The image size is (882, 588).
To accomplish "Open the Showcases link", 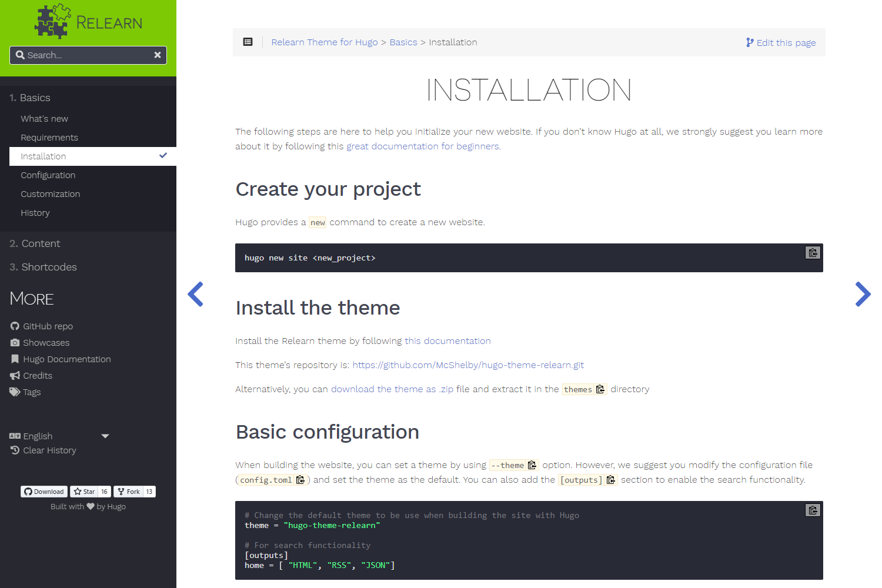I will [40, 343].
